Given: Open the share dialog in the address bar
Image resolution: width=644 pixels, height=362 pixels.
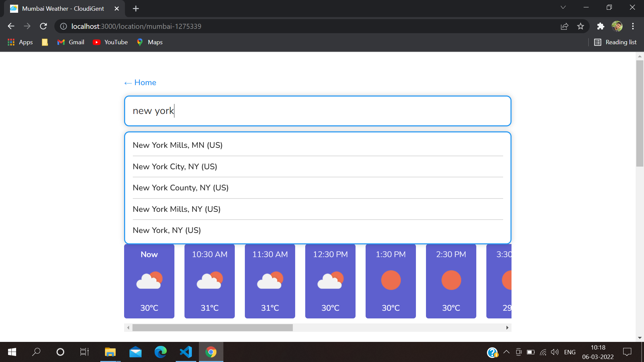Looking at the screenshot, I should [565, 26].
